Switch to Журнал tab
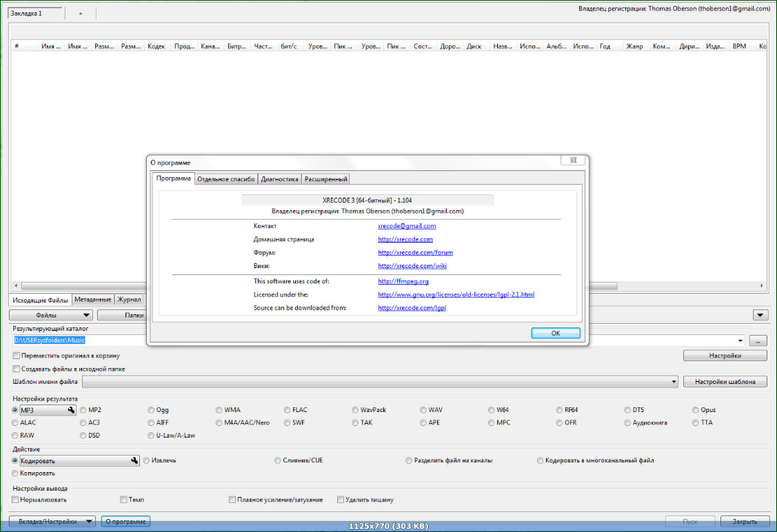The width and height of the screenshot is (777, 532). [129, 300]
